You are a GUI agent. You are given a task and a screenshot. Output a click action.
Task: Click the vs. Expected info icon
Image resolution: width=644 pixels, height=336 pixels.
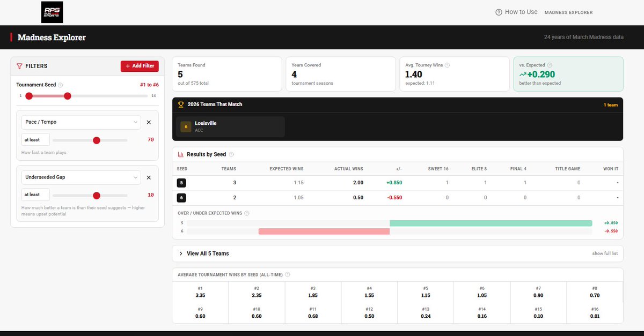coord(549,65)
